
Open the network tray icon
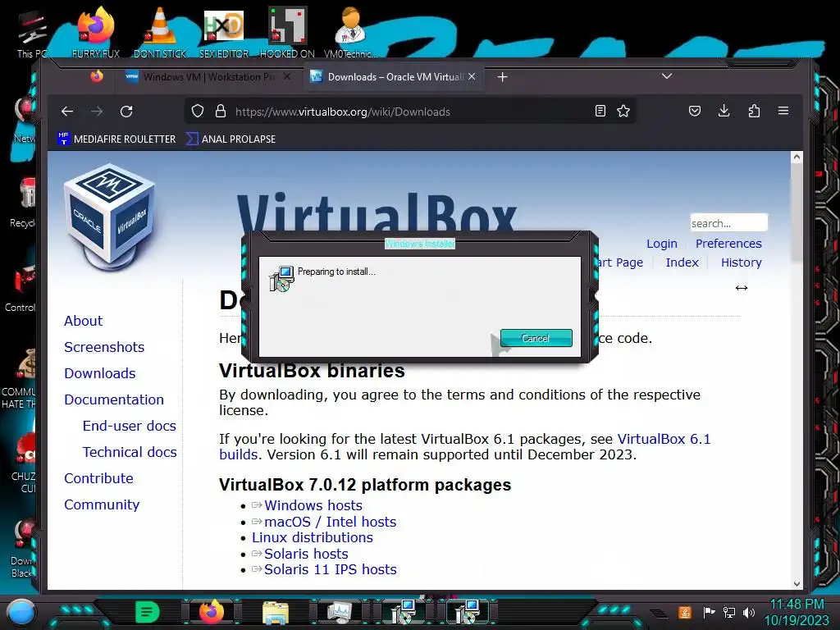pos(728,612)
